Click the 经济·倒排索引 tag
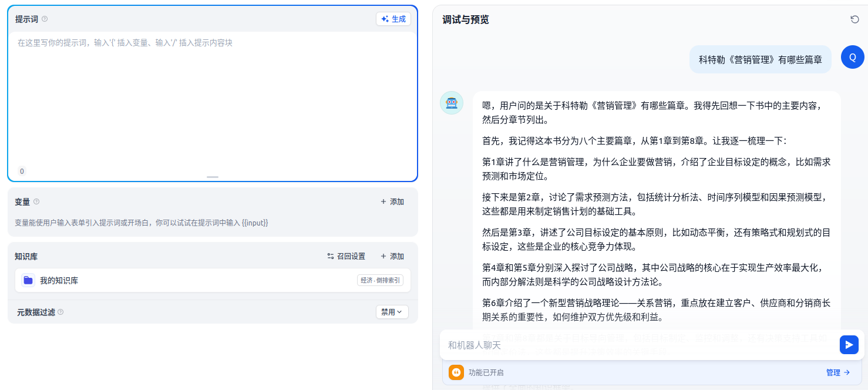Screen dimensions: 868x390 click(x=380, y=280)
